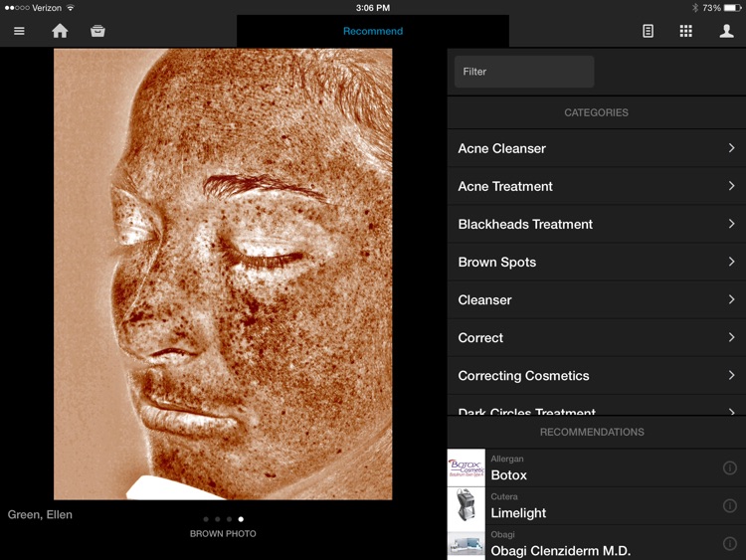This screenshot has width=746, height=560.
Task: Expand Acne Cleanser chevron arrow
Action: (731, 148)
